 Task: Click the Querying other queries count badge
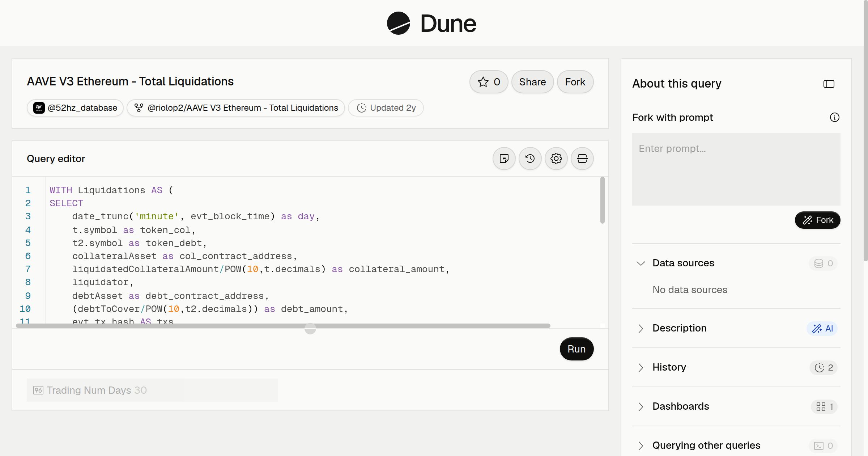click(x=824, y=446)
